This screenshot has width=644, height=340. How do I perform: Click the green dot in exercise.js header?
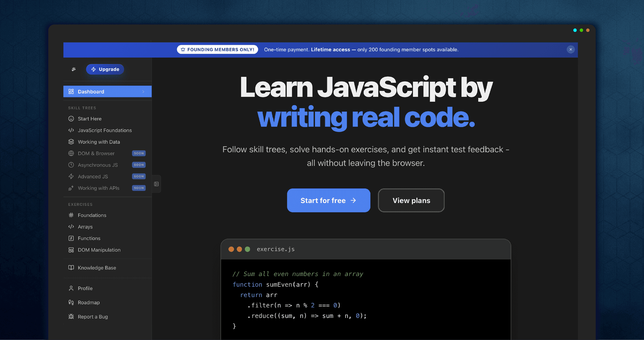248,249
